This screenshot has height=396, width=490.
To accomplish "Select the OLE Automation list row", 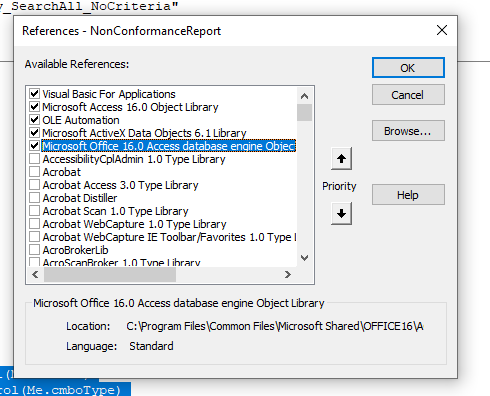I will [x=162, y=120].
